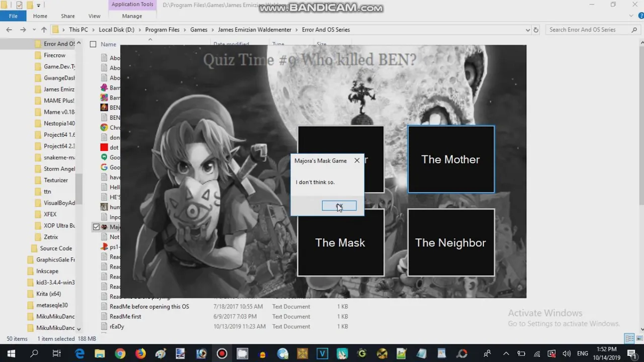Toggle the select-all checkbox beside Name
Screen dimensions: 644x362
pyautogui.click(x=93, y=44)
